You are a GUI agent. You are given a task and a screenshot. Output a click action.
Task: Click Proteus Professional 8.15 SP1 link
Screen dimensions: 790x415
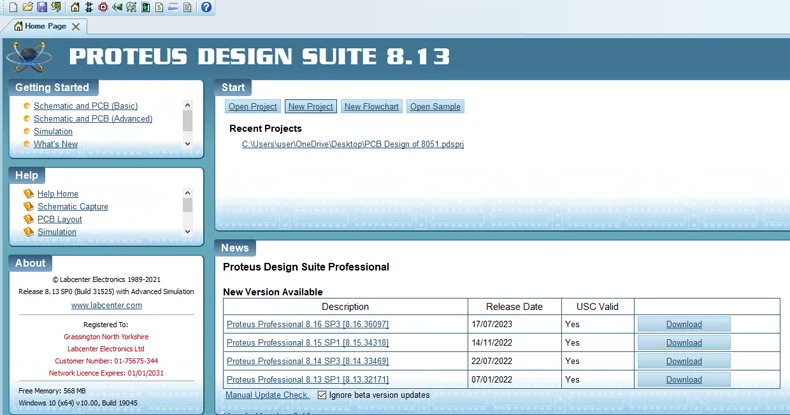click(x=307, y=343)
